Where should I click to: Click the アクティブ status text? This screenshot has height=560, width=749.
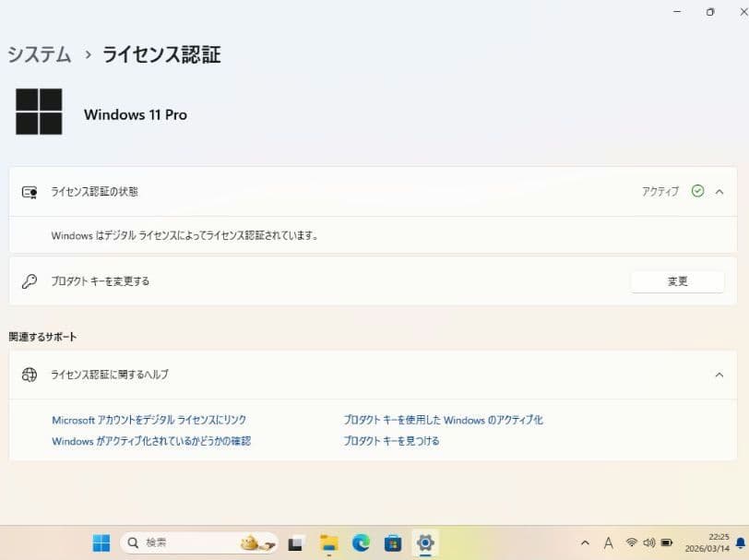[660, 192]
